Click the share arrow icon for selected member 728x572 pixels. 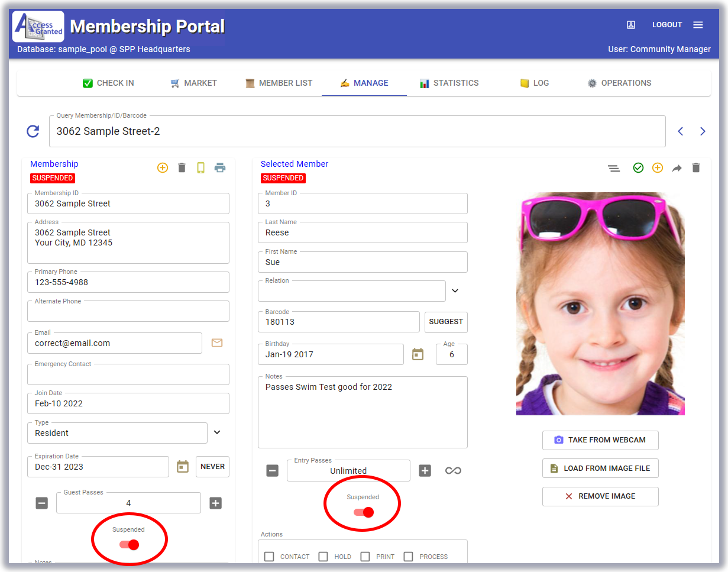pos(677,168)
